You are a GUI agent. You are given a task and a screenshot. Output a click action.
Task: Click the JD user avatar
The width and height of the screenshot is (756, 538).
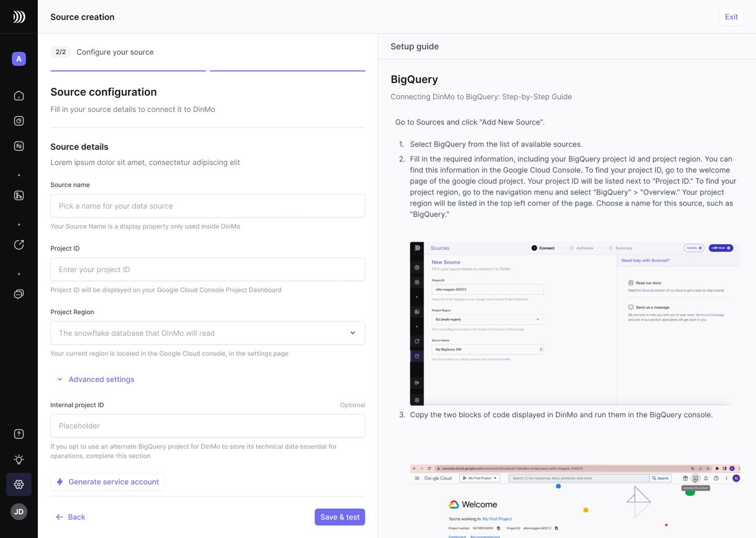[19, 512]
